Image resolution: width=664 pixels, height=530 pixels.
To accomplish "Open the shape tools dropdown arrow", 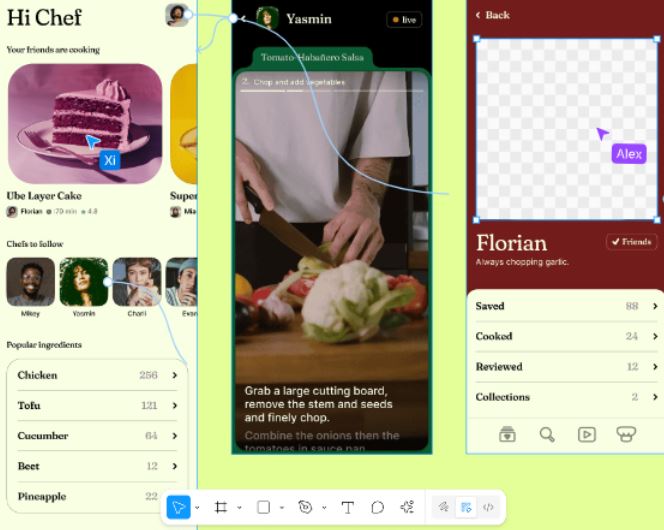I will (x=282, y=507).
